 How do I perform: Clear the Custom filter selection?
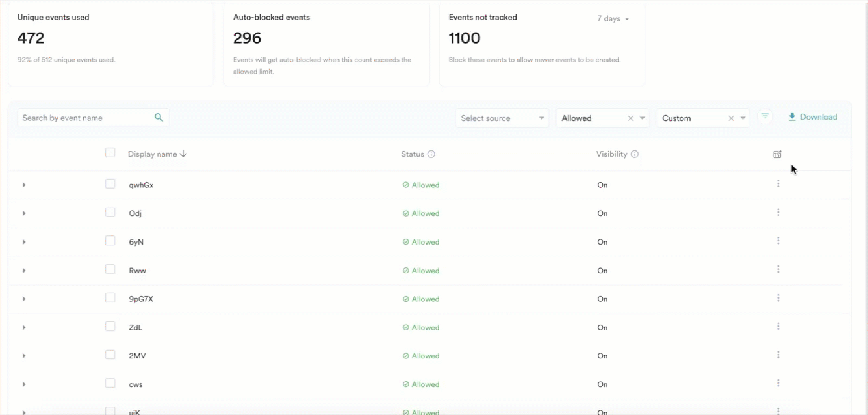click(x=731, y=118)
